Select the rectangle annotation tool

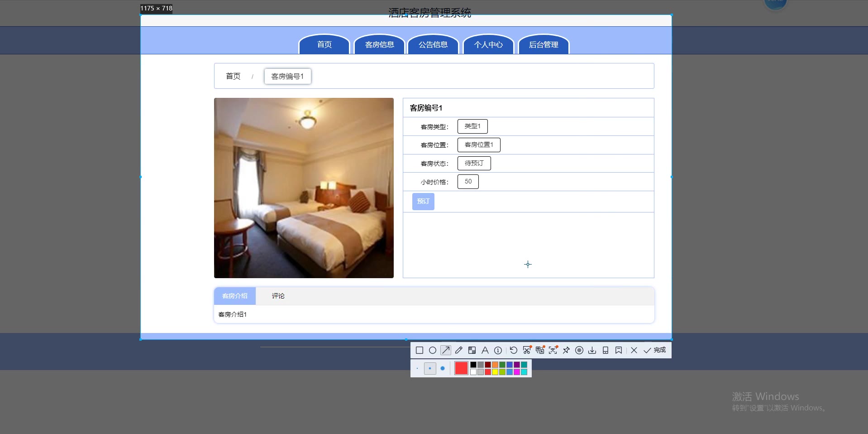(419, 350)
